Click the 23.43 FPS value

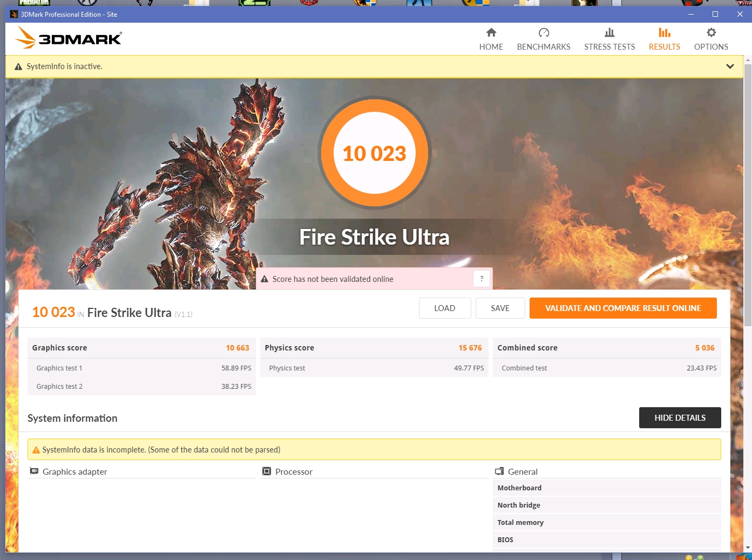coord(702,368)
